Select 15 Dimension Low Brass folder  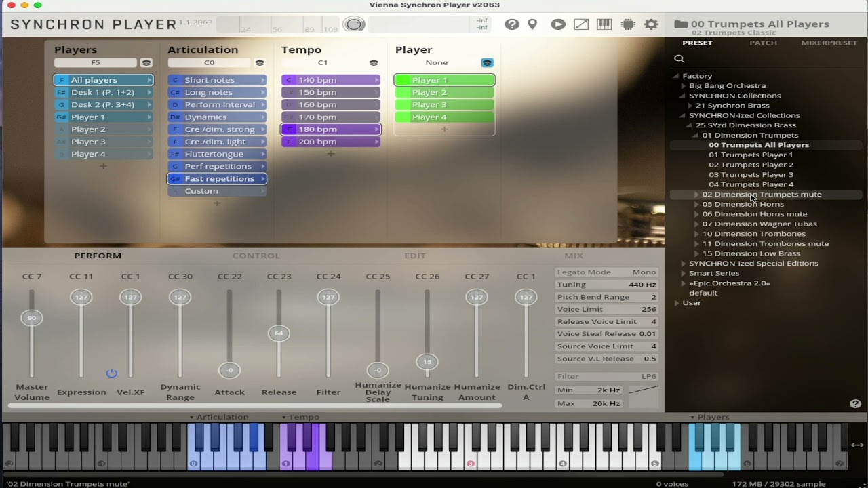751,253
